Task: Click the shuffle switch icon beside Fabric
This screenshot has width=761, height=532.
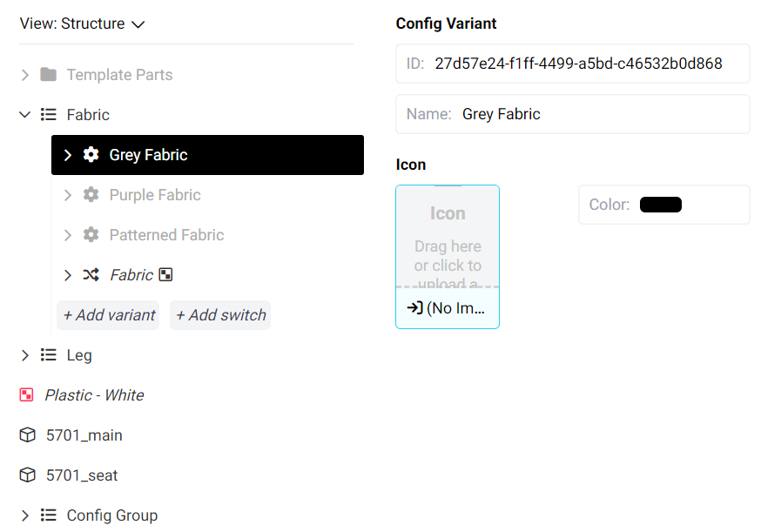Action: coord(91,275)
